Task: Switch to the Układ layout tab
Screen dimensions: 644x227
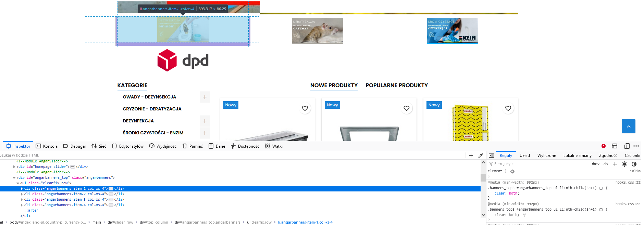Action: [x=525, y=156]
